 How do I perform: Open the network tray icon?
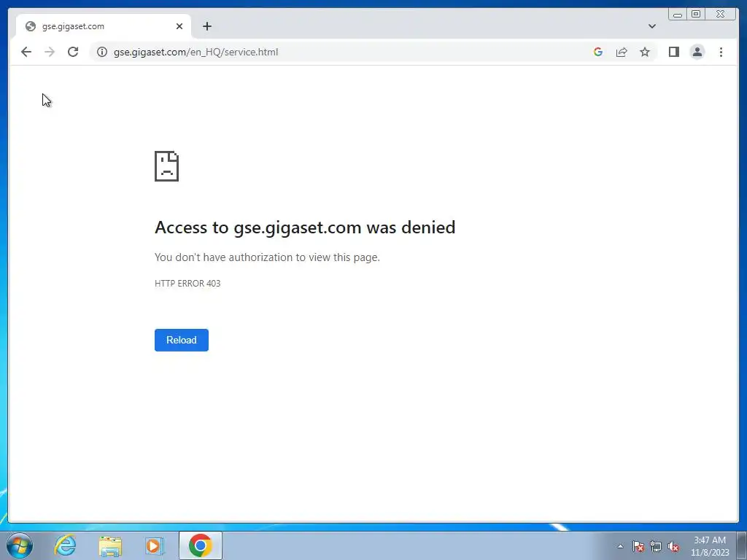[656, 546]
